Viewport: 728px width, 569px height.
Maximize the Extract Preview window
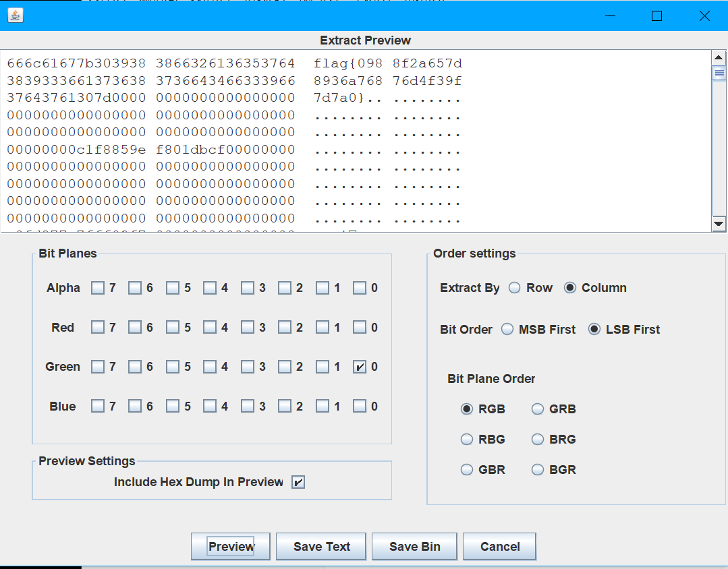point(656,16)
